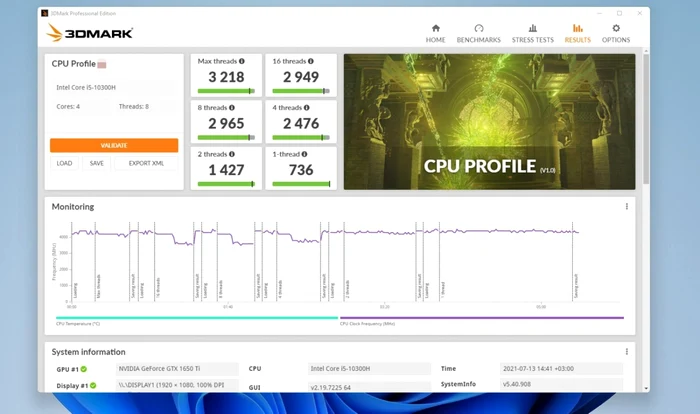Viewport: 700px width, 414px height.
Task: Click the 8 threads score bar
Action: 226,138
